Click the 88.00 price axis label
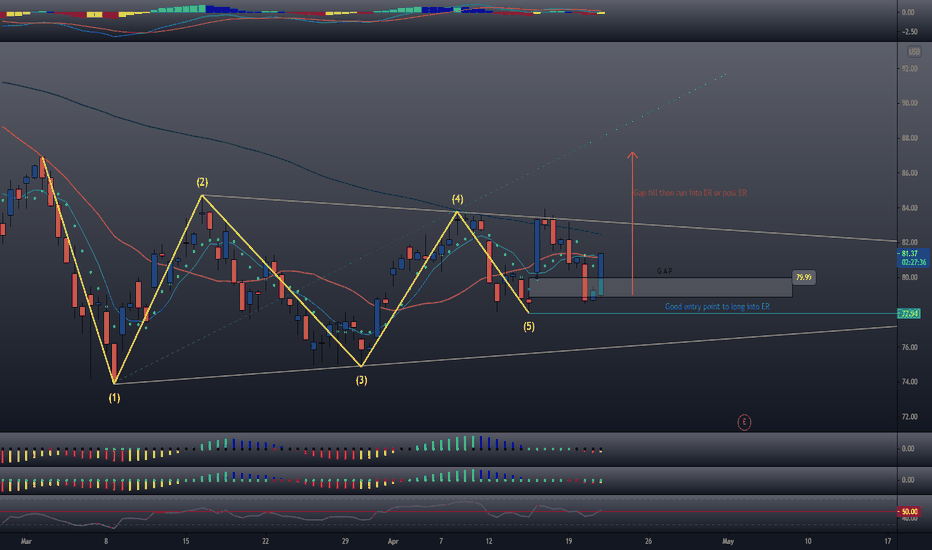Viewport: 932px width, 550px height. click(x=909, y=139)
